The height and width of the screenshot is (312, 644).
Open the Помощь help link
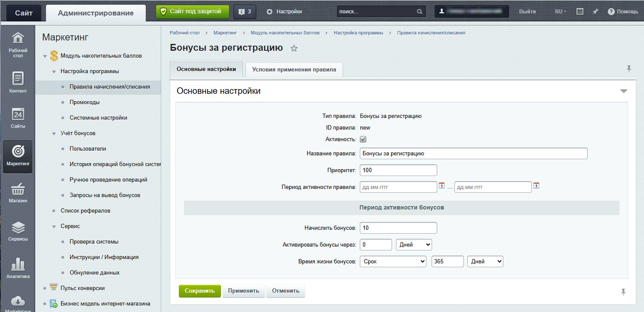point(623,12)
